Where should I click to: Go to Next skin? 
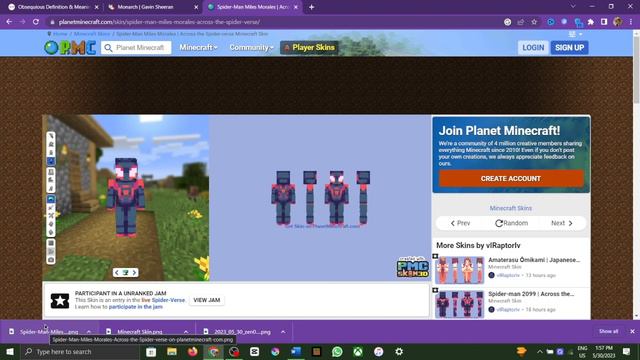(x=562, y=223)
